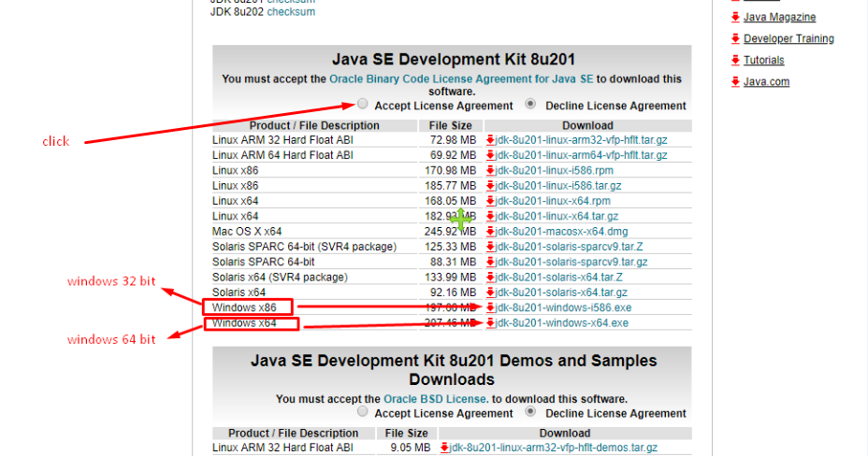Viewport: 868px width, 456px height.
Task: Click download arrow icon beside Developer Training
Action: pyautogui.click(x=735, y=38)
